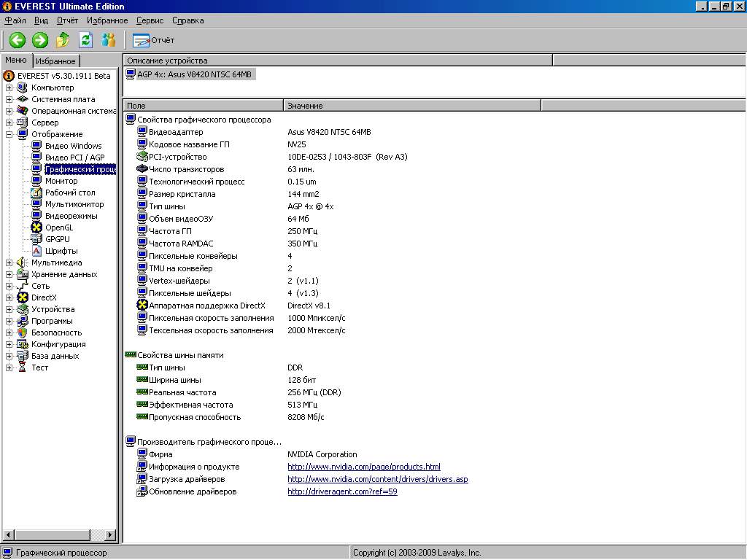Select the DirectX tree node
Viewport: 747px width, 560px height.
pyautogui.click(x=43, y=297)
